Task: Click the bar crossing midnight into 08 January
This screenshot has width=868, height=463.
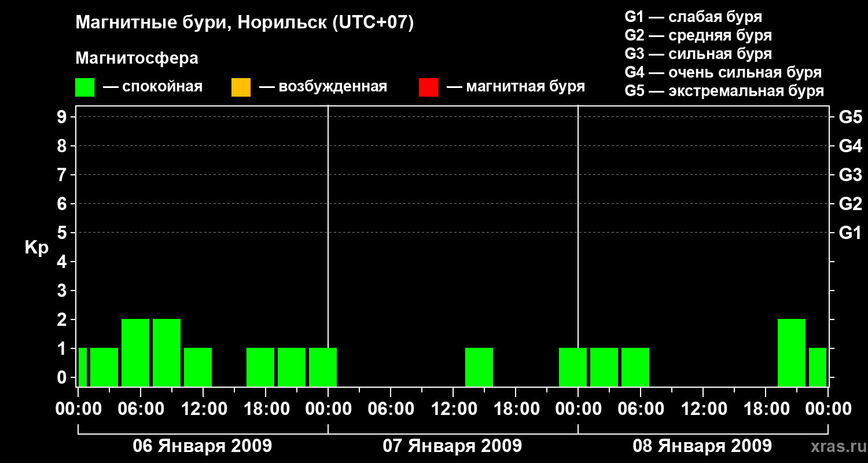Action: coord(573,367)
